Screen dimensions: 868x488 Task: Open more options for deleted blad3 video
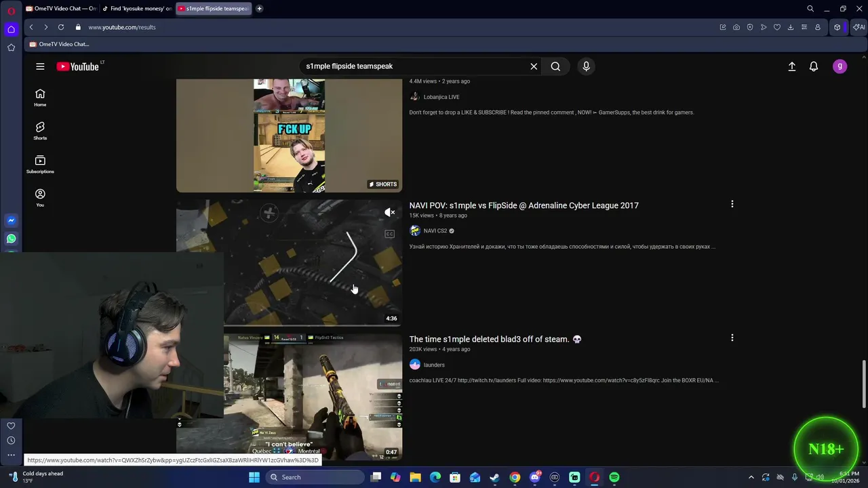(x=732, y=338)
